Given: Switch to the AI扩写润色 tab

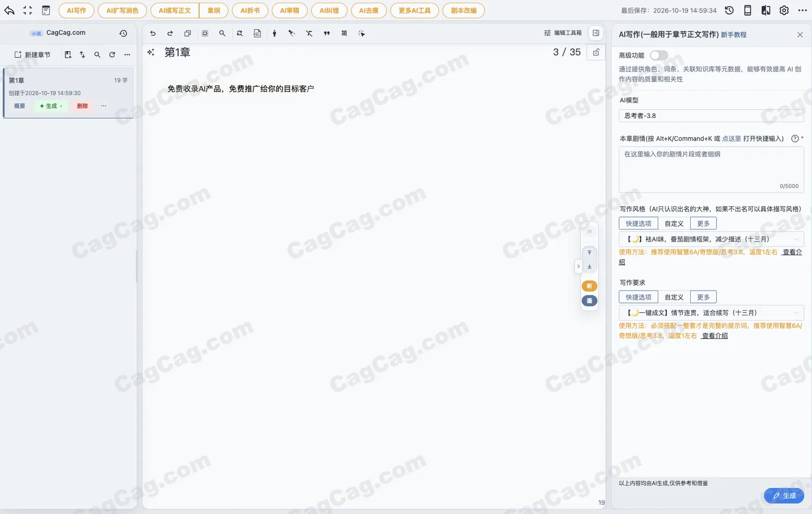Looking at the screenshot, I should click(122, 10).
